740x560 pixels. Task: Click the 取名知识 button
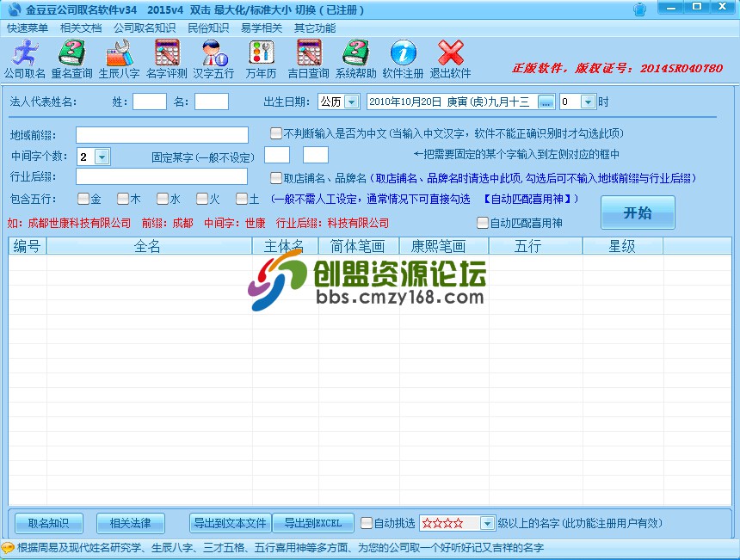(x=48, y=523)
